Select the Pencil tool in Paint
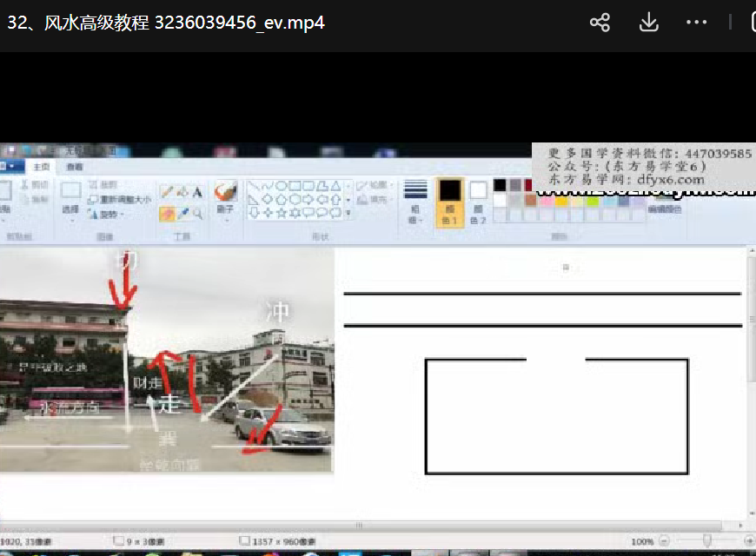The height and width of the screenshot is (556, 756). 167,192
